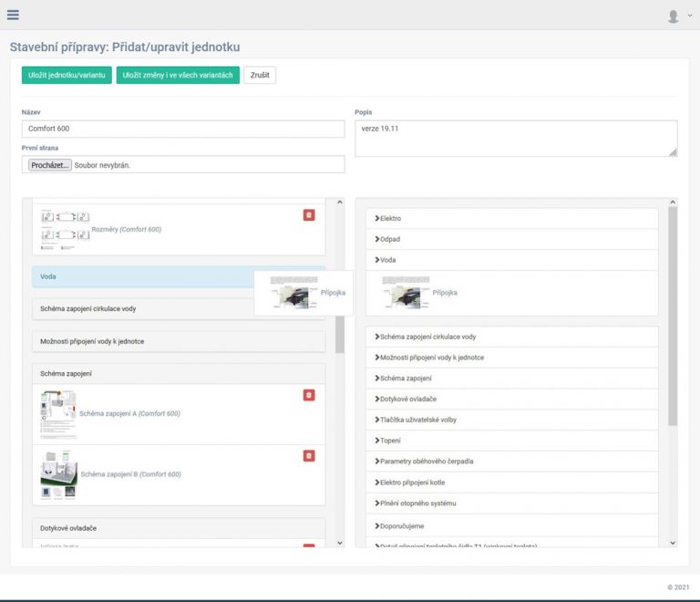Delete the Schéma zapojení B item
Screen dimensions: 700x602
(x=308, y=455)
